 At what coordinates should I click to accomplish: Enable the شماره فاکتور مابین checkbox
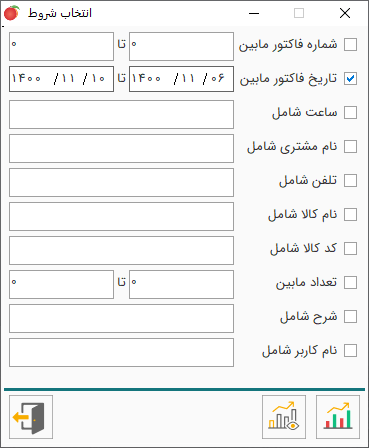350,44
